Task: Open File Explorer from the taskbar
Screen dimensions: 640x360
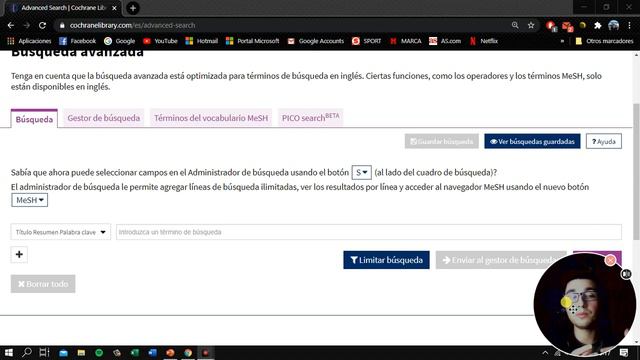Action: pyautogui.click(x=81, y=353)
